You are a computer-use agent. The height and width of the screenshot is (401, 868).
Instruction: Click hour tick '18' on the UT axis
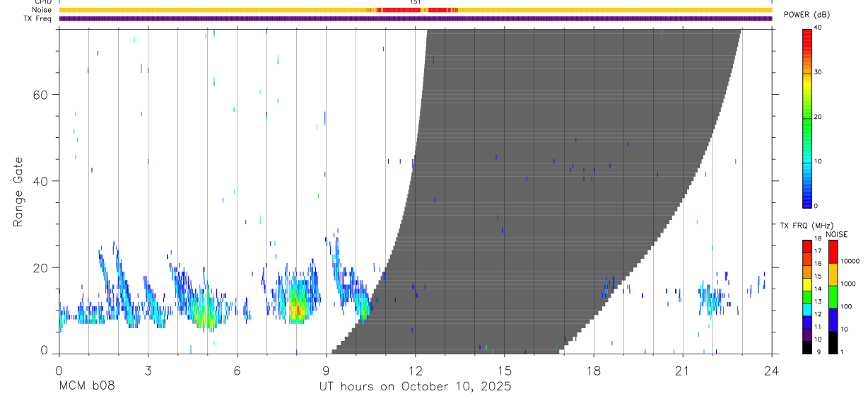click(593, 371)
